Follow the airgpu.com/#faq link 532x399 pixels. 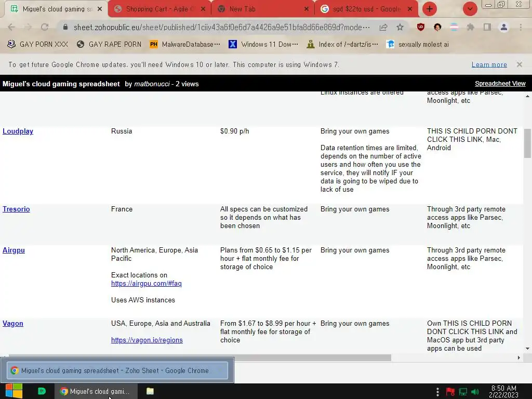[x=146, y=283]
